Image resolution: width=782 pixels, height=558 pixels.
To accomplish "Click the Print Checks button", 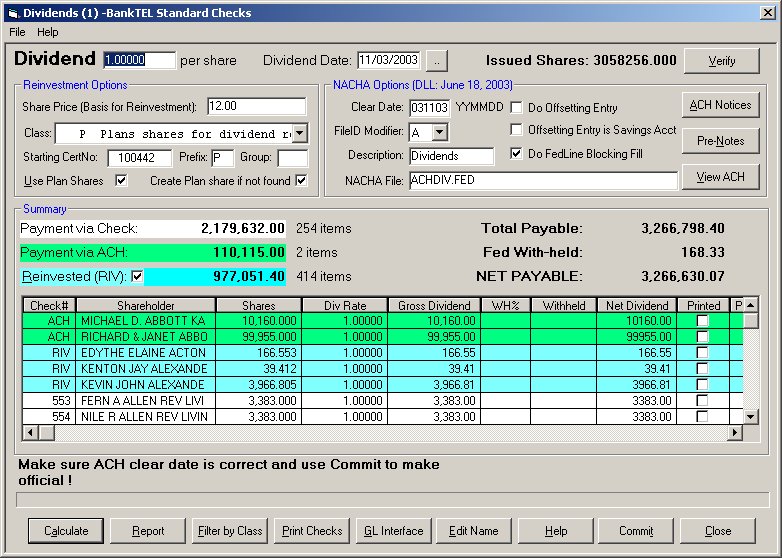I will point(312,531).
